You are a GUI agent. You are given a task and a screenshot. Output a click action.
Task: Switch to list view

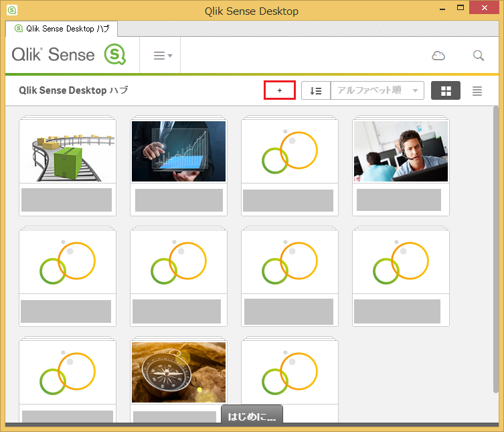[477, 91]
